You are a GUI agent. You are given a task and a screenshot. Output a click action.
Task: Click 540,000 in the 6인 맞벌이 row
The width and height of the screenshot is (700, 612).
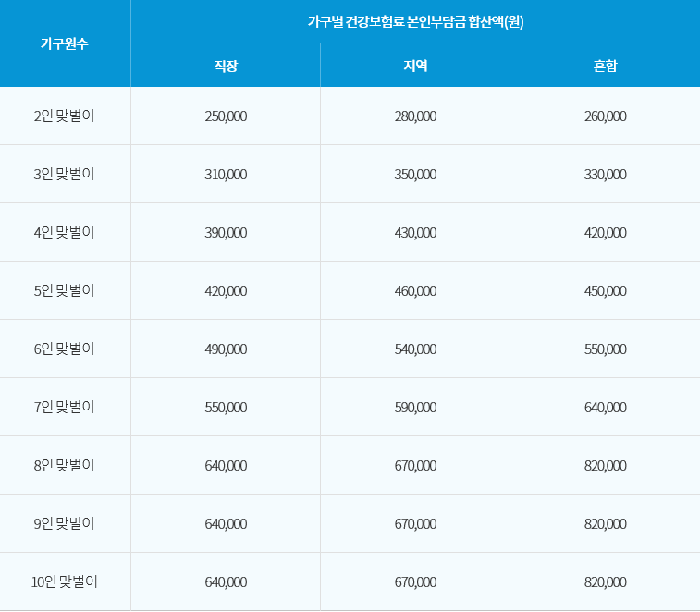click(x=415, y=349)
